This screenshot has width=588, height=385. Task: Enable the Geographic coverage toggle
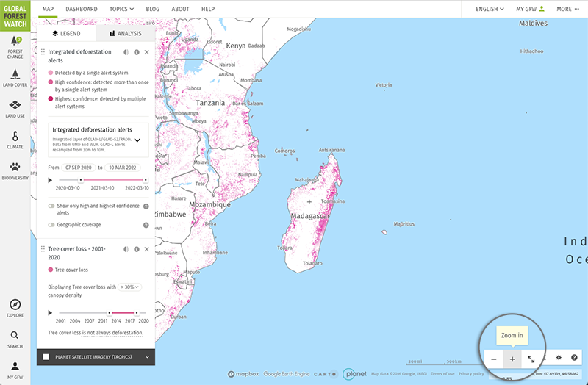[51, 225]
